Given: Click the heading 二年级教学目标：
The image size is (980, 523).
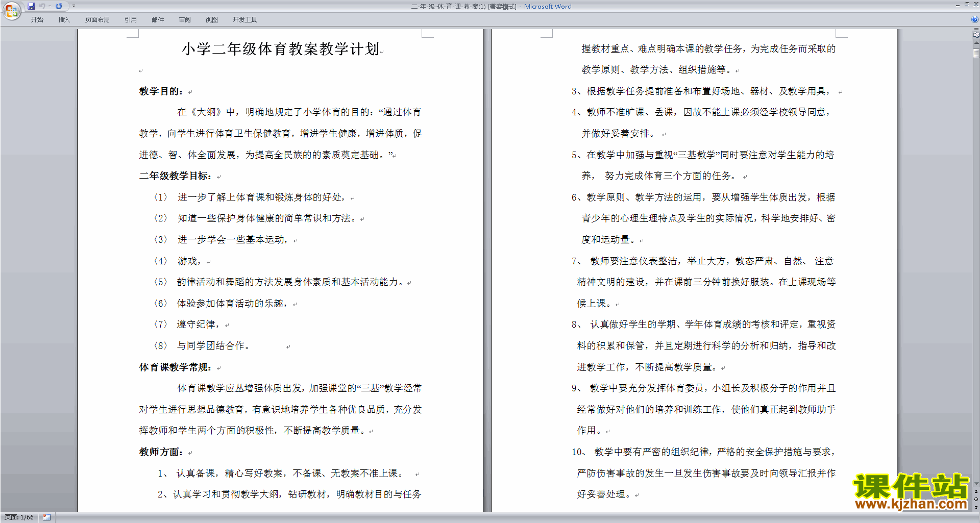Looking at the screenshot, I should [176, 176].
